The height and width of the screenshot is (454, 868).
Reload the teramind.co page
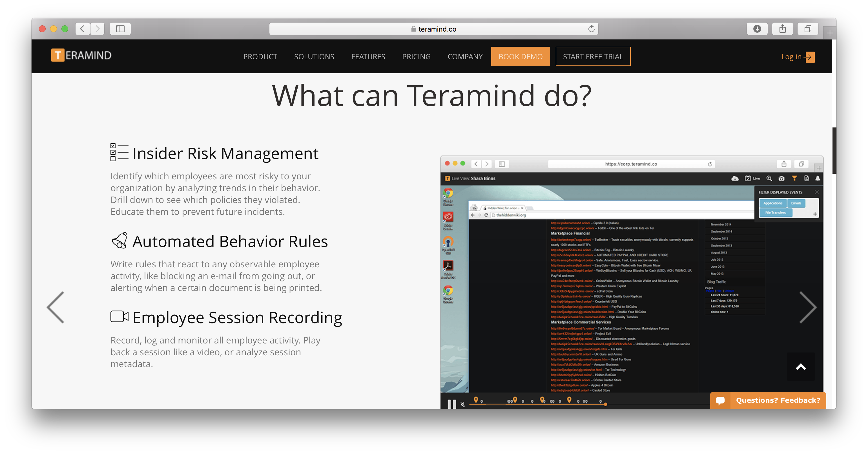pos(591,29)
